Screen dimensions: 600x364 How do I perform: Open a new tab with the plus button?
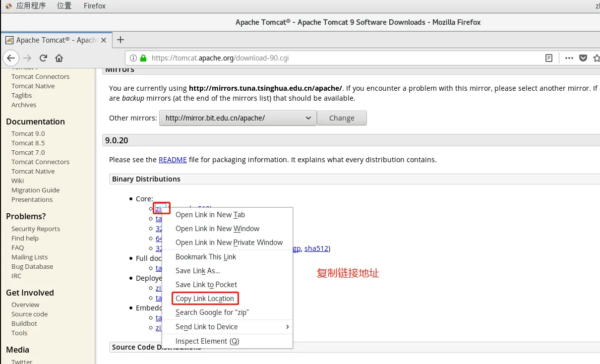point(120,40)
